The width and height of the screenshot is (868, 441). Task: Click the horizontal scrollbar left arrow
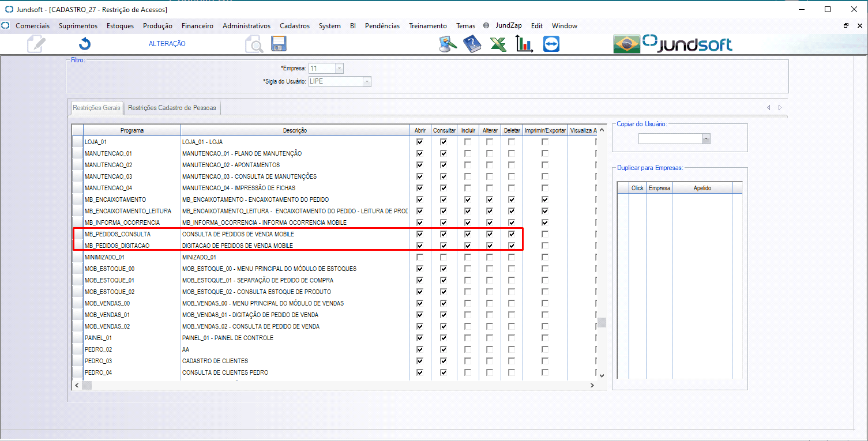pyautogui.click(x=77, y=385)
